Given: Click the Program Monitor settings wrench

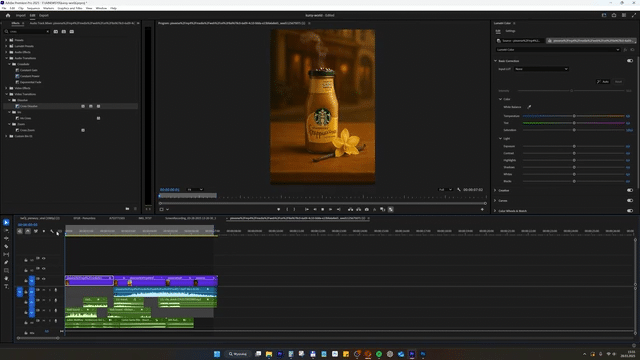Looking at the screenshot, I should coord(459,190).
